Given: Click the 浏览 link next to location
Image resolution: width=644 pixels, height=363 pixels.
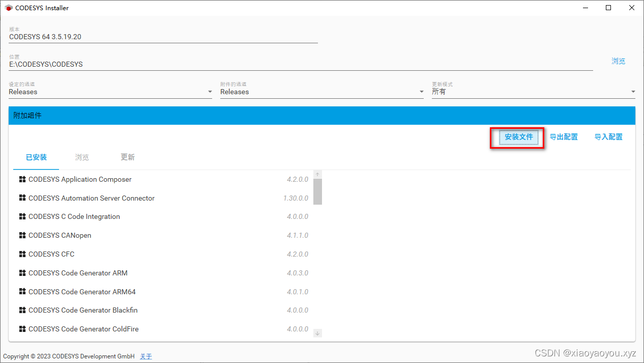Looking at the screenshot, I should 618,61.
